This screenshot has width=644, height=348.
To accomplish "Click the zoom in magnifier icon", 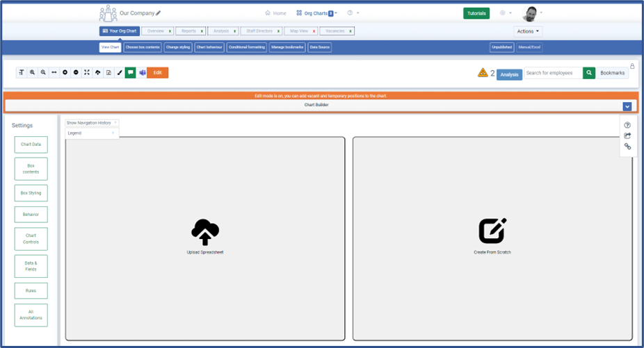I will click(32, 72).
